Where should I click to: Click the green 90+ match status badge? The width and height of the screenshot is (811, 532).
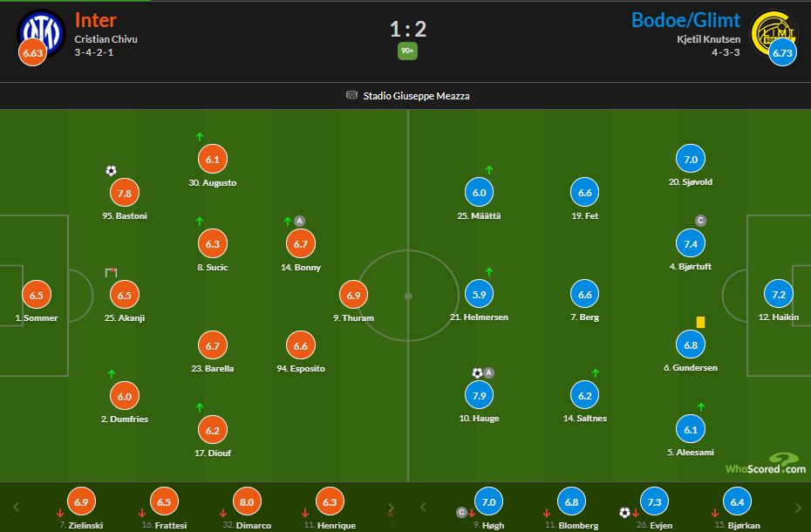(x=407, y=51)
